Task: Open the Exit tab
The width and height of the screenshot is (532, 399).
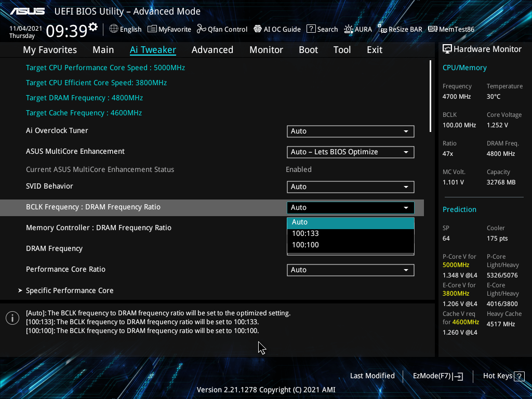Action: 375,50
